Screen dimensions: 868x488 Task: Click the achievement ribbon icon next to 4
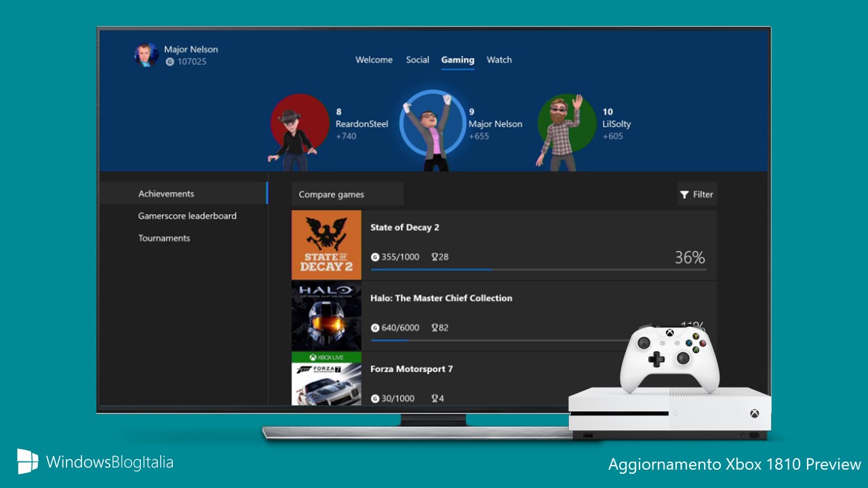[x=435, y=399]
